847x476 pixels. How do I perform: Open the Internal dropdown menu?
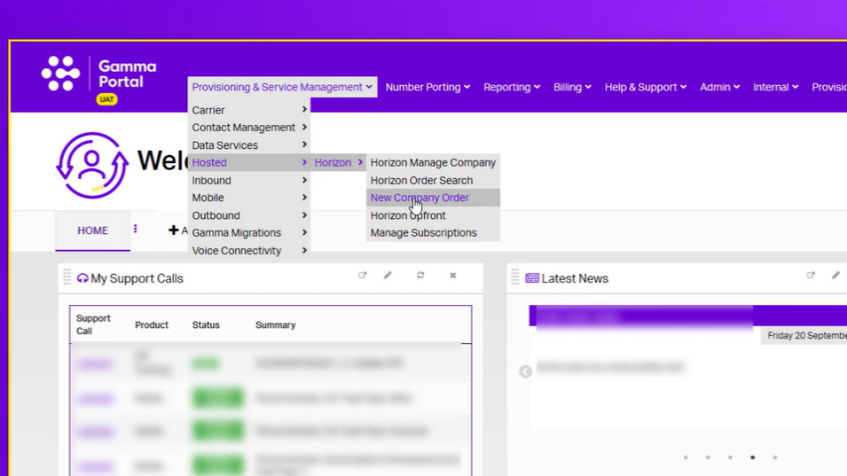point(775,87)
